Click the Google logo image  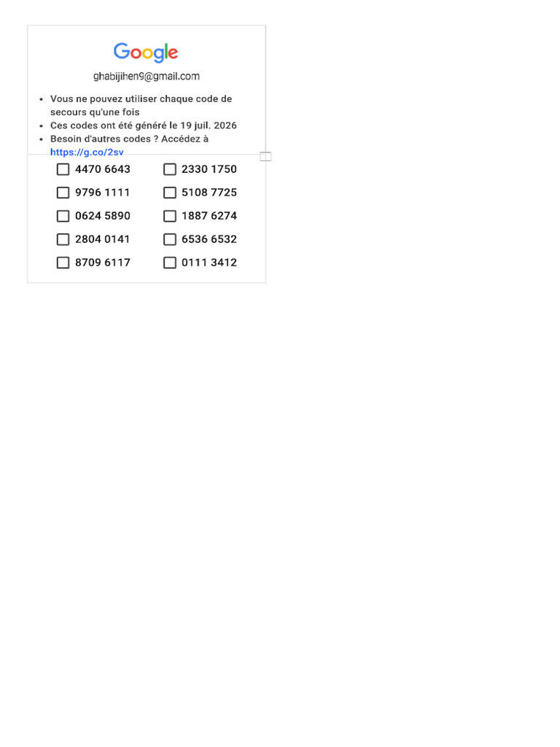coord(146,53)
